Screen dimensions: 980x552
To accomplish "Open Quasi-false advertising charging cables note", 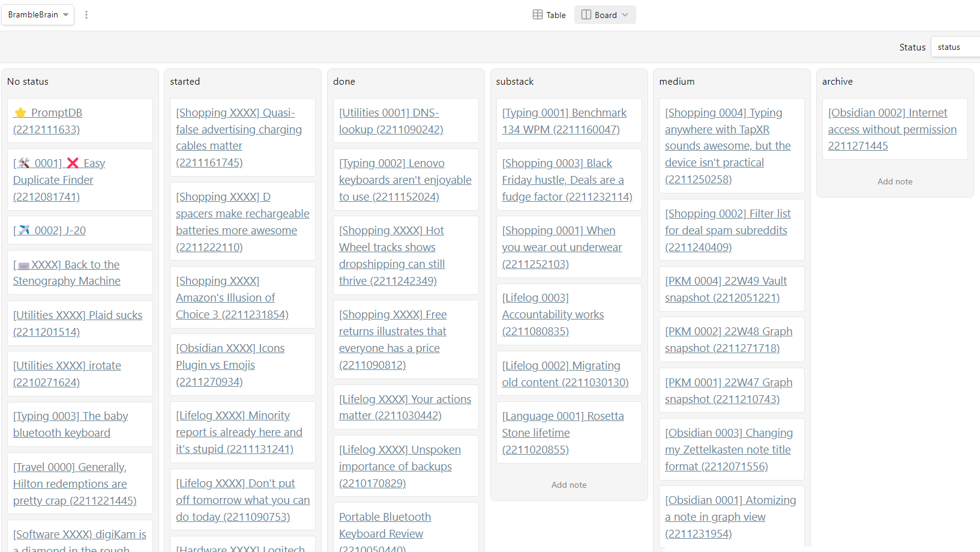I will tap(239, 138).
